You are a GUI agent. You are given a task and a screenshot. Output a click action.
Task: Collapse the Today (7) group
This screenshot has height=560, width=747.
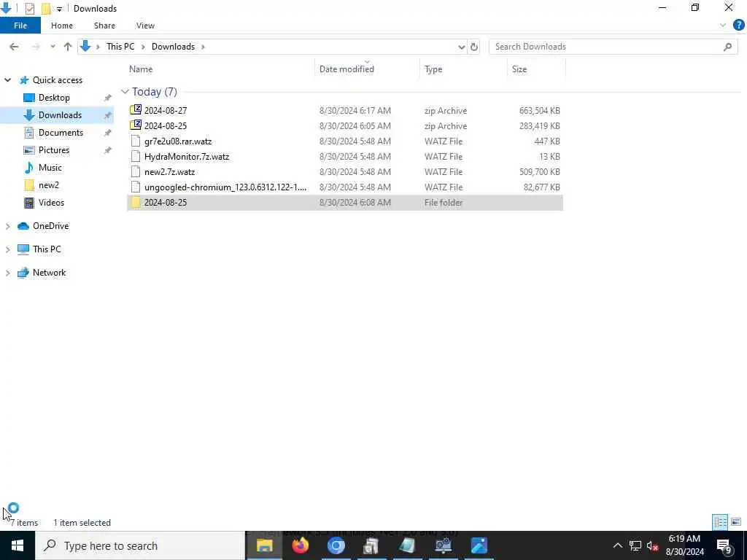(x=125, y=91)
